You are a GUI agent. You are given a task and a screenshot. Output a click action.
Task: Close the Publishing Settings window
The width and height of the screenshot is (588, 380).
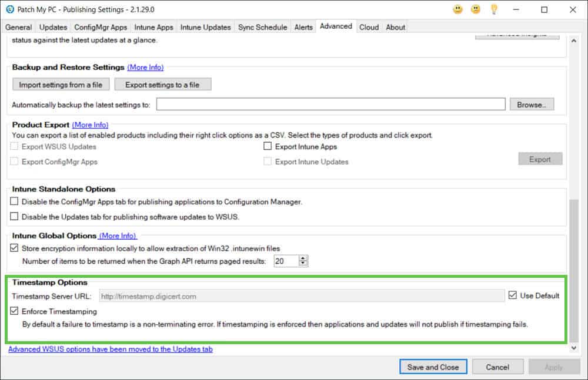tap(573, 9)
